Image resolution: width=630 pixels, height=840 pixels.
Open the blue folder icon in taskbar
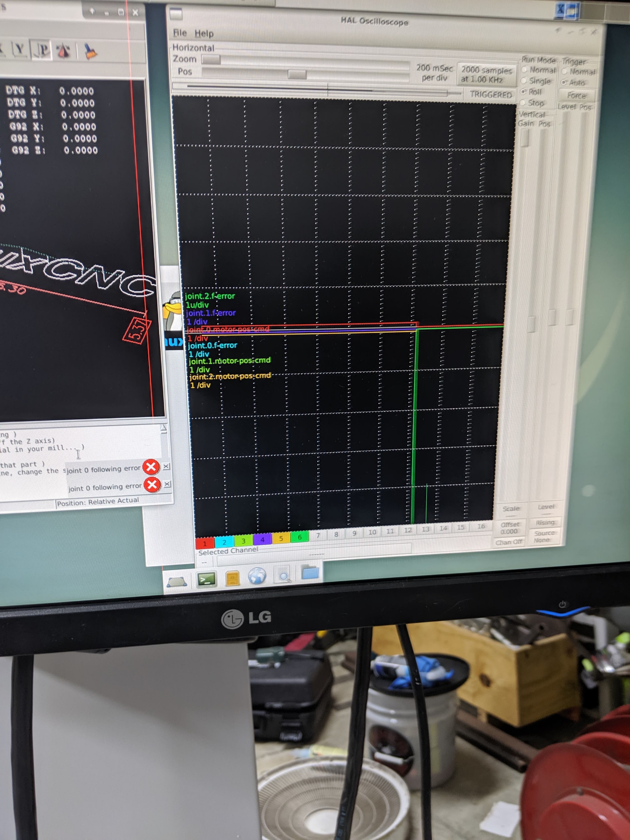click(x=310, y=572)
